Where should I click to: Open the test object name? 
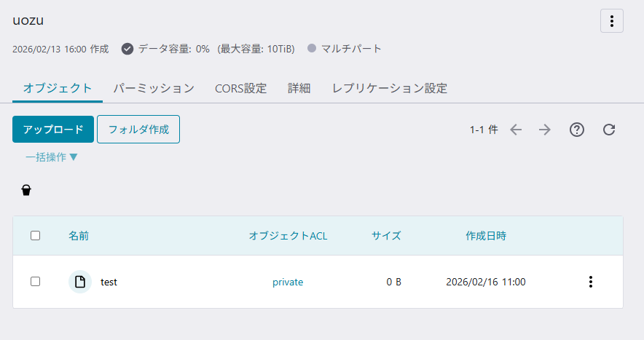109,282
